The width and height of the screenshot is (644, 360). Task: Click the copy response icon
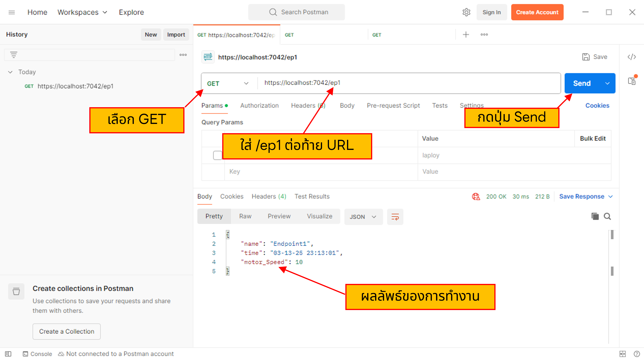click(595, 216)
